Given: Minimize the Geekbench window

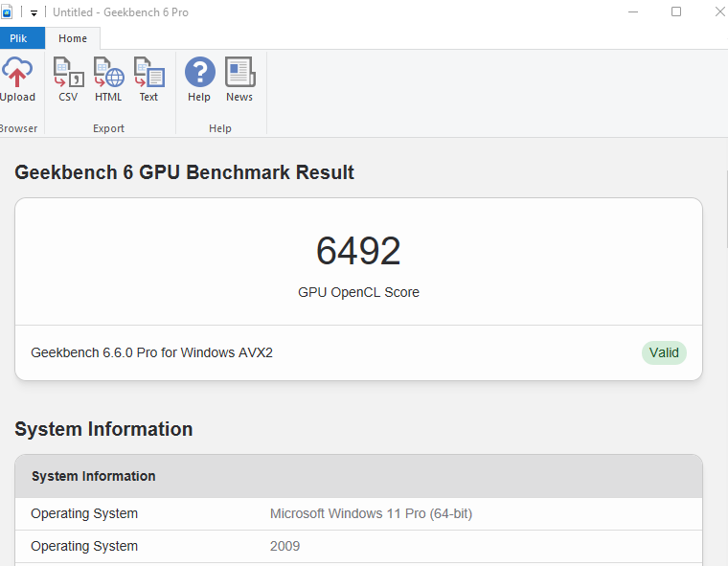Looking at the screenshot, I should [x=633, y=12].
